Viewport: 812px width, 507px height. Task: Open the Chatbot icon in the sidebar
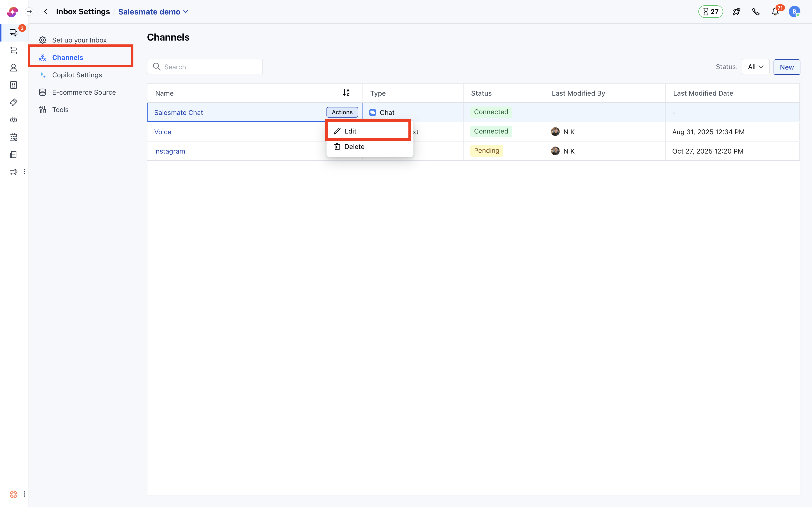point(14,120)
